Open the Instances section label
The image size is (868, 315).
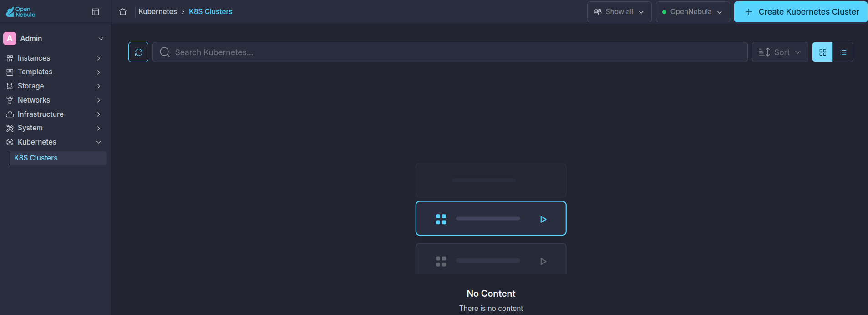pyautogui.click(x=34, y=58)
